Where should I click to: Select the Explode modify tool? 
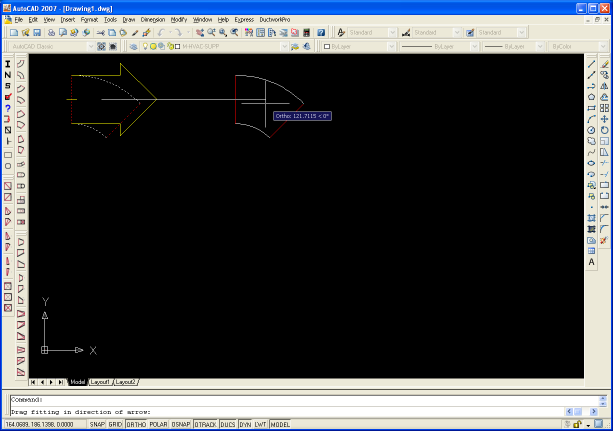point(604,240)
